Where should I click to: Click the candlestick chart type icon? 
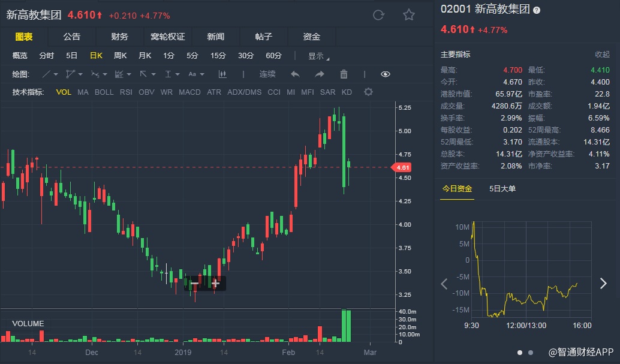coord(222,74)
